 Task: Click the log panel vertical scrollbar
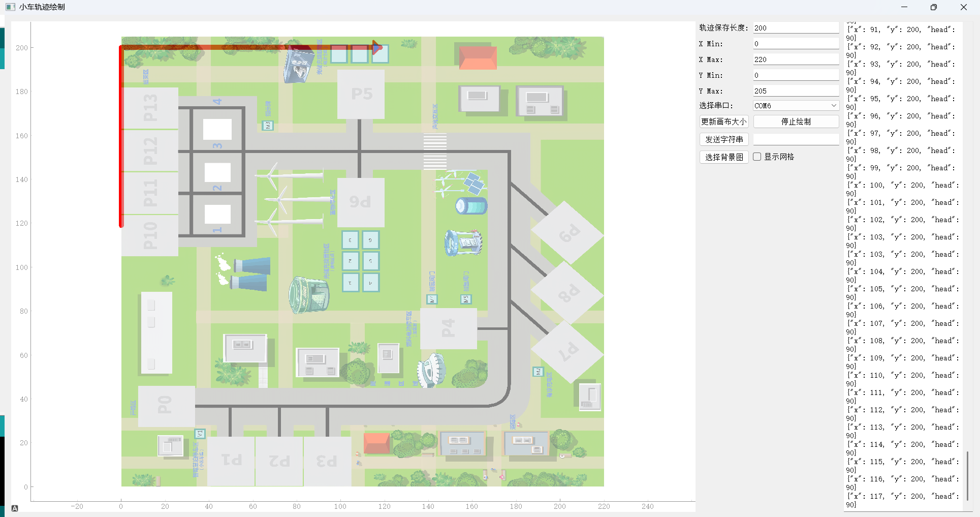click(967, 475)
